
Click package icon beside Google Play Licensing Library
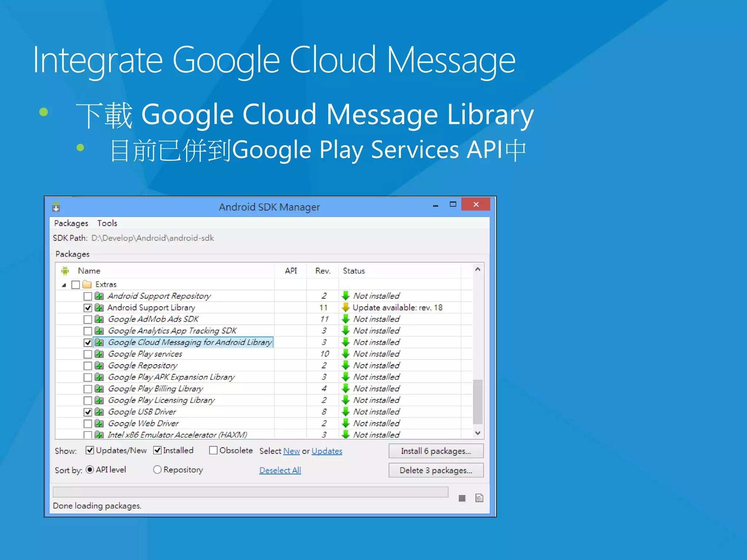click(99, 400)
